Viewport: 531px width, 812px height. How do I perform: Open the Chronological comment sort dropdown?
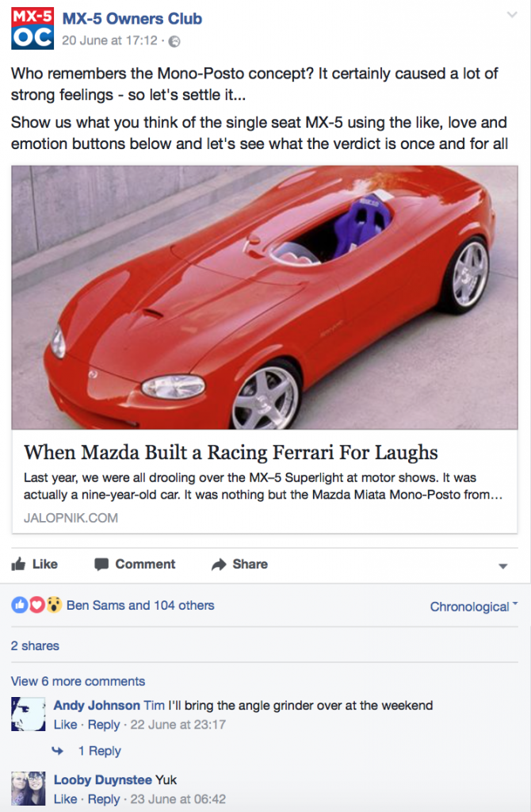tap(474, 607)
